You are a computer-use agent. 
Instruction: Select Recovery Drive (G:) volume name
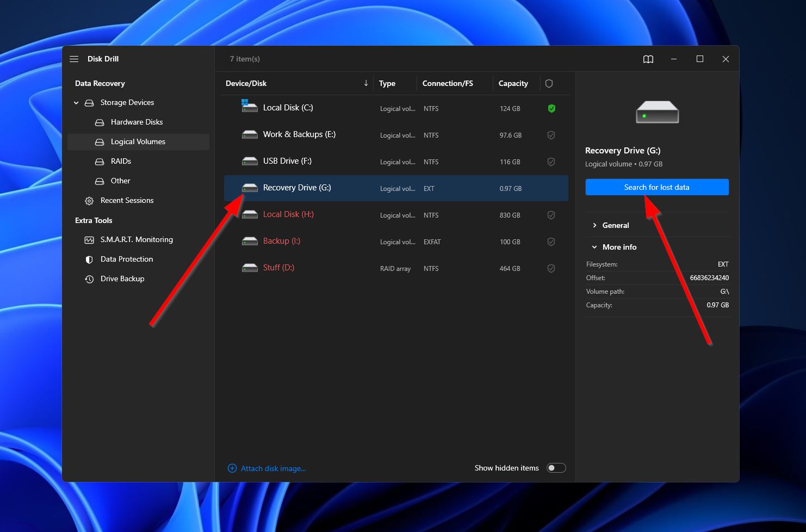point(297,188)
